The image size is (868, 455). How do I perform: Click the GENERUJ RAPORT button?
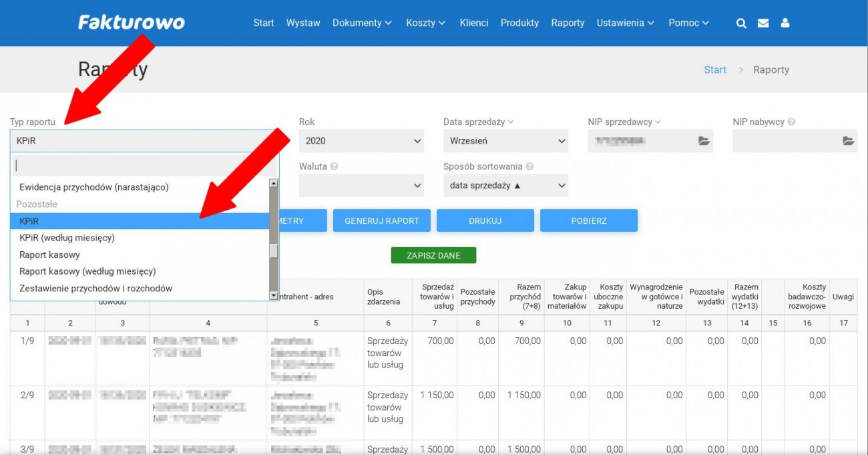(382, 220)
